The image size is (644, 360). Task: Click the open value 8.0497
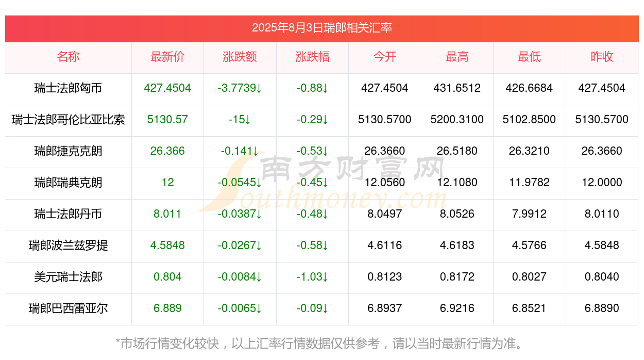click(385, 214)
